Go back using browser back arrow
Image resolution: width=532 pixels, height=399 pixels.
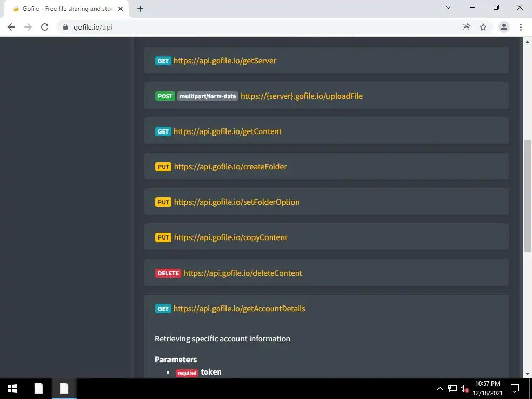11,27
